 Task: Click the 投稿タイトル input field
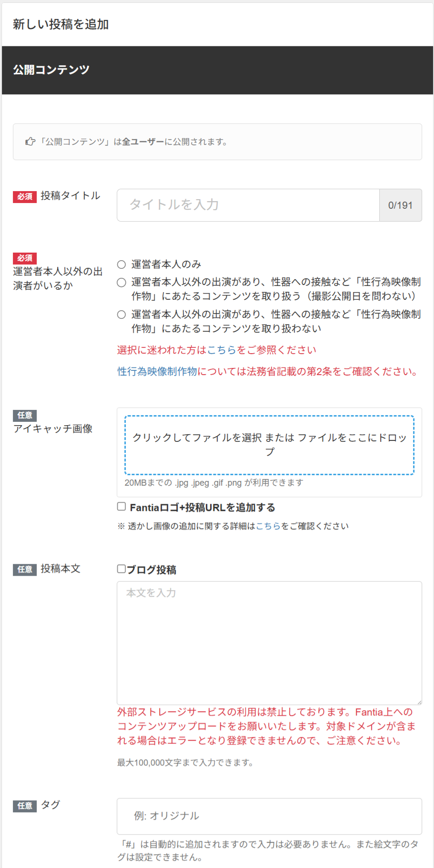[248, 205]
